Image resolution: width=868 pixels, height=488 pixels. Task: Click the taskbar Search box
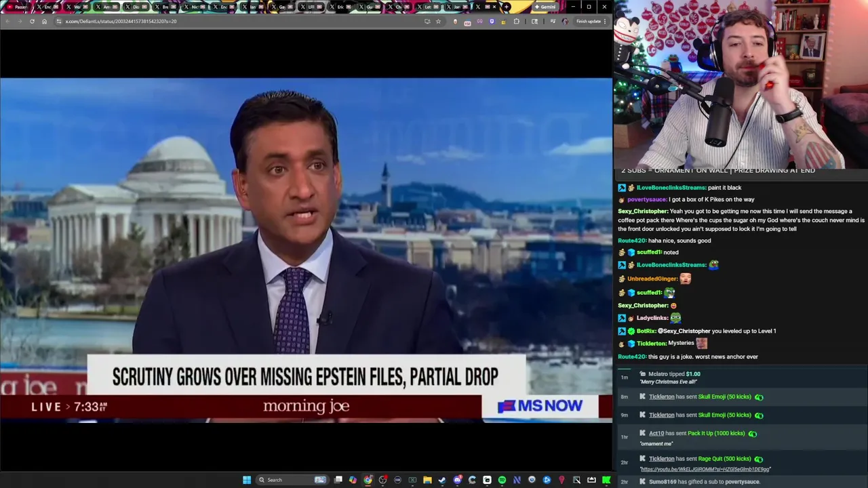click(x=292, y=480)
